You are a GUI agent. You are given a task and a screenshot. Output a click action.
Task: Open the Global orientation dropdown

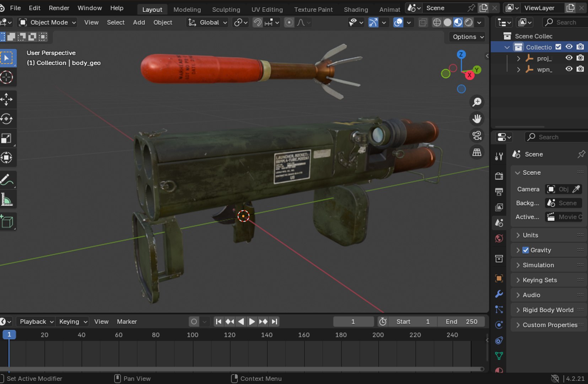(x=207, y=22)
